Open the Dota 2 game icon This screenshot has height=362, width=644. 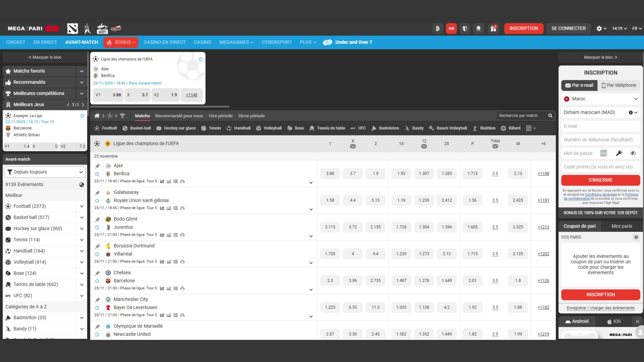tap(72, 28)
